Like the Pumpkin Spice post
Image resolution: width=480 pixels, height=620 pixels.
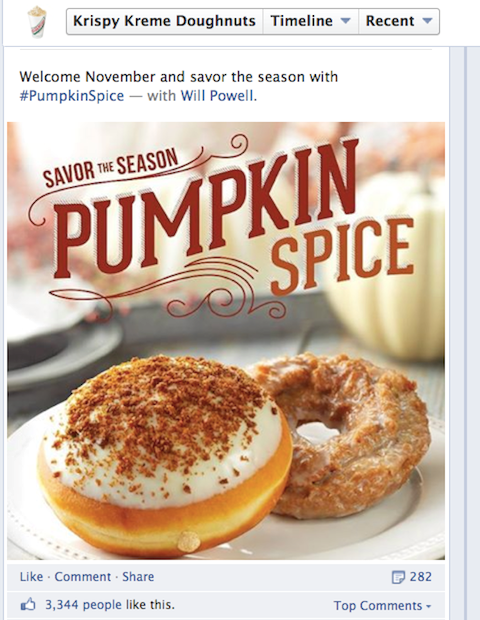[x=31, y=577]
